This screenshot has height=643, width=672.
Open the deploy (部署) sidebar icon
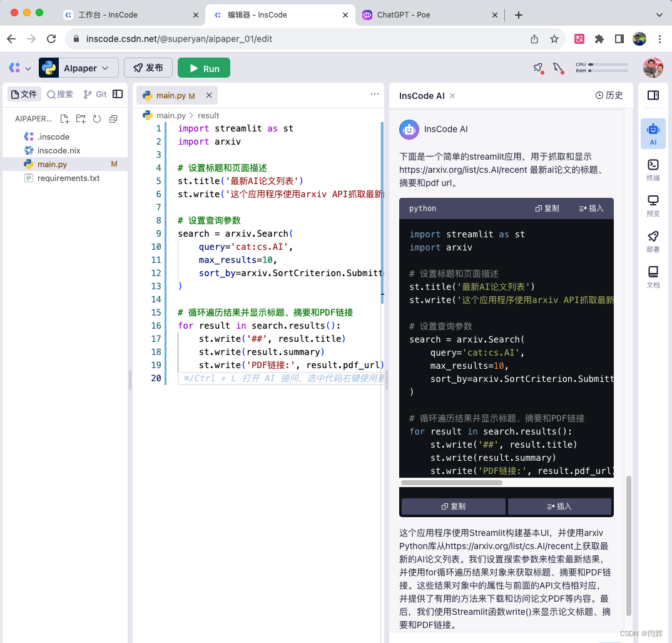point(653,242)
